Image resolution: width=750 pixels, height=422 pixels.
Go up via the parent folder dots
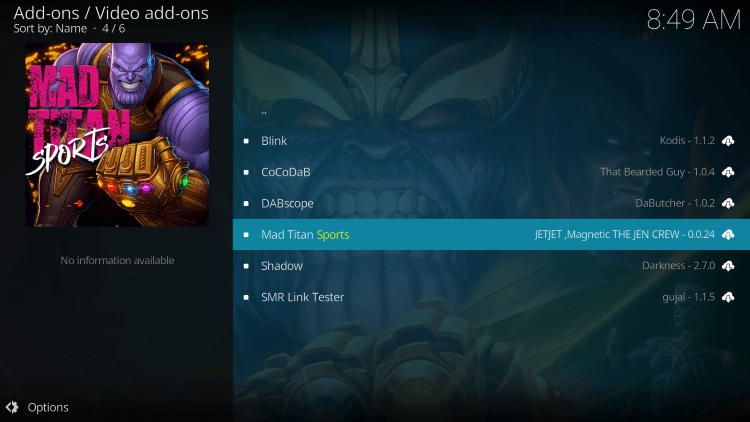[x=264, y=113]
